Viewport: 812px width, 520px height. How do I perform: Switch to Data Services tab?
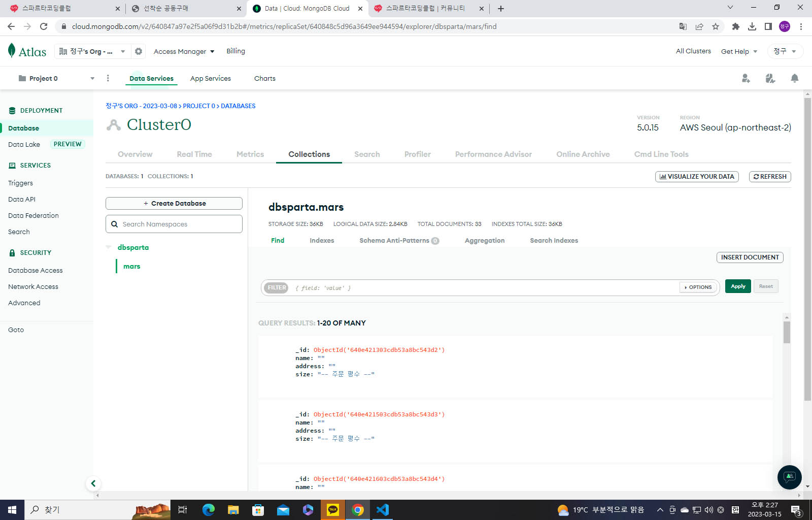[151, 78]
